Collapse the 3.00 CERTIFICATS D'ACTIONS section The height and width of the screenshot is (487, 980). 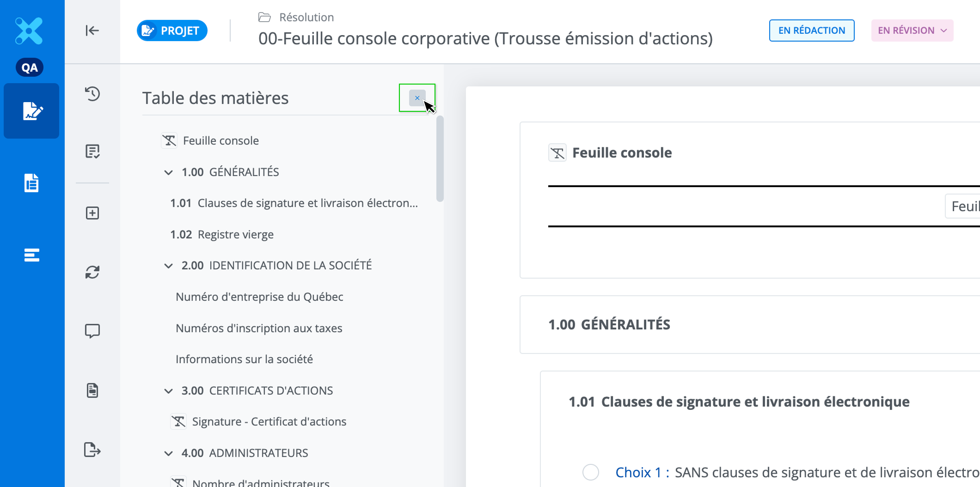pyautogui.click(x=168, y=390)
